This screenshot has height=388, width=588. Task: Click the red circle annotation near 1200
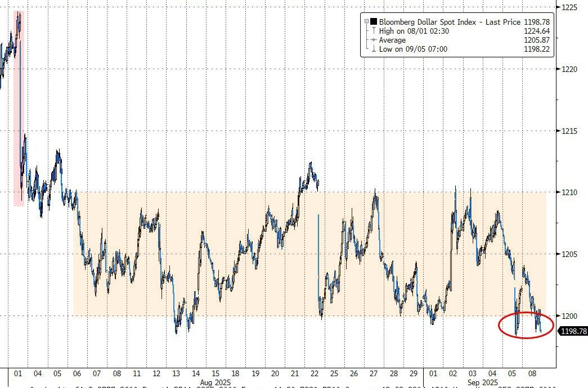pos(526,325)
